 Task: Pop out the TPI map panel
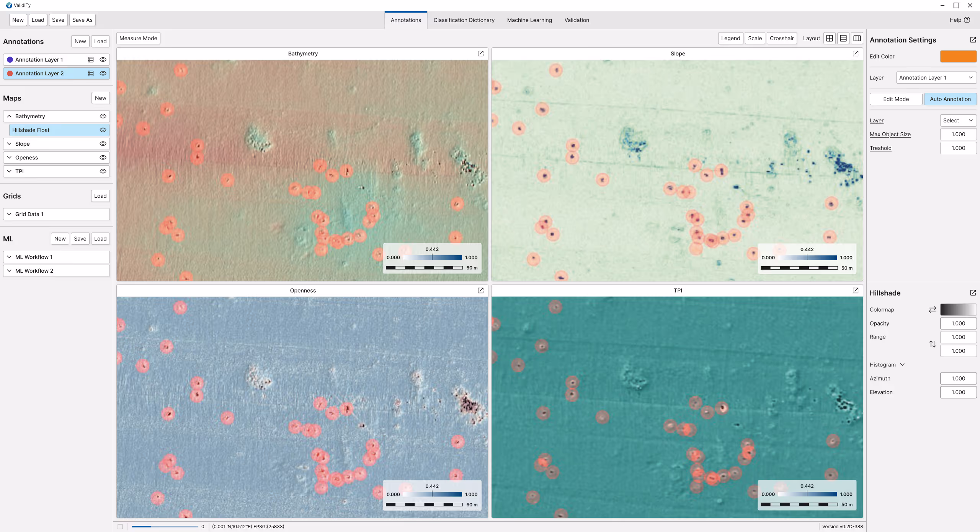(x=855, y=290)
